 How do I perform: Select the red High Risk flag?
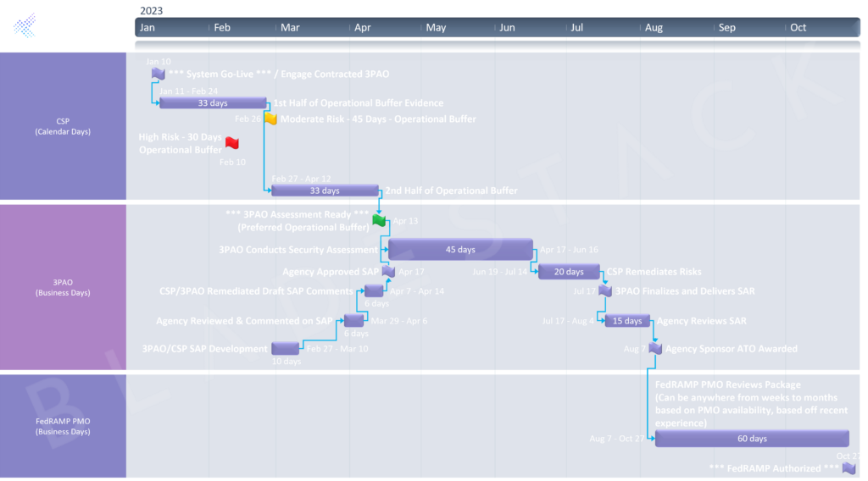tap(231, 143)
